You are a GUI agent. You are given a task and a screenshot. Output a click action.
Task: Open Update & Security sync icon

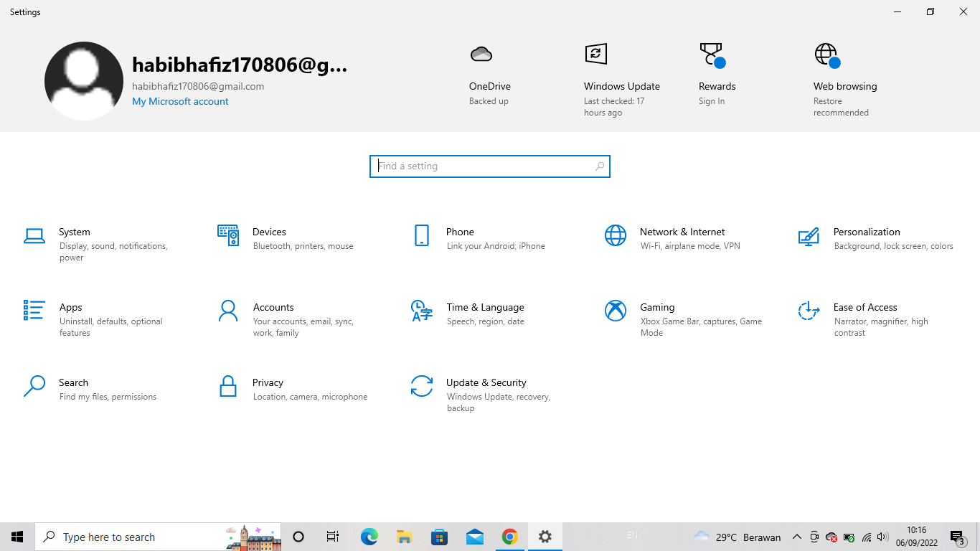point(422,386)
